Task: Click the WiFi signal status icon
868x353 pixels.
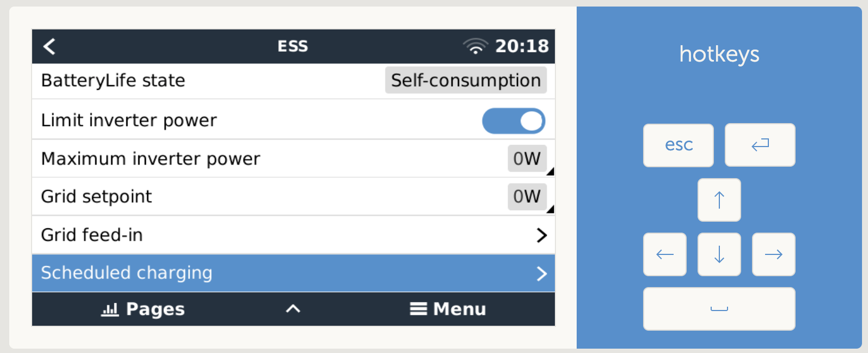Action: (x=475, y=46)
